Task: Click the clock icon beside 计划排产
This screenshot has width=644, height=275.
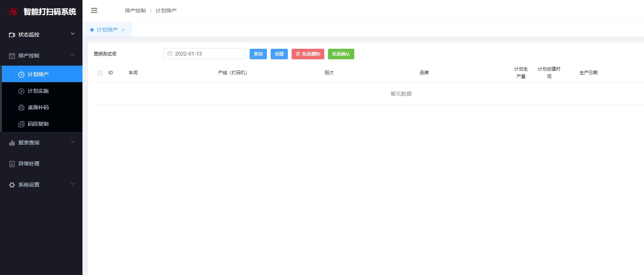Action: (x=21, y=75)
